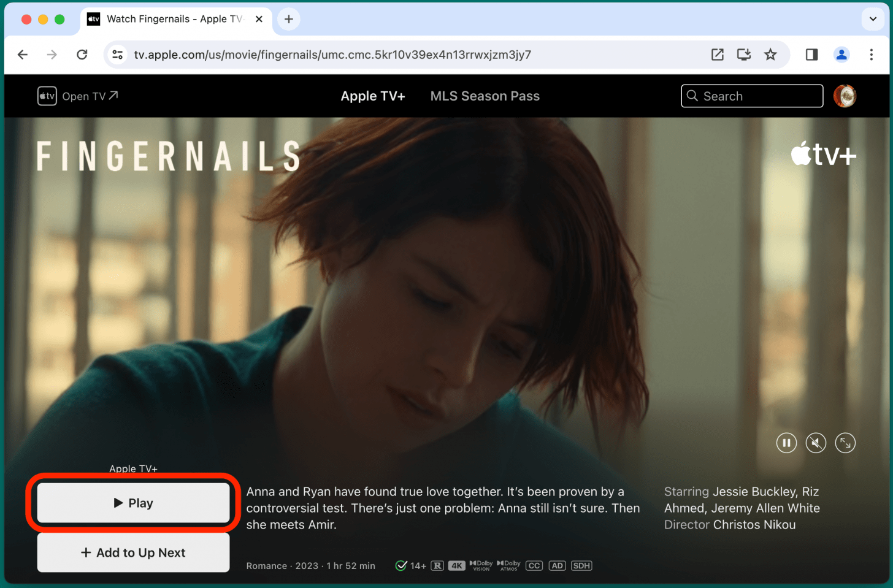Add Fingernails to Up Next
This screenshot has width=893, height=588.
(133, 552)
